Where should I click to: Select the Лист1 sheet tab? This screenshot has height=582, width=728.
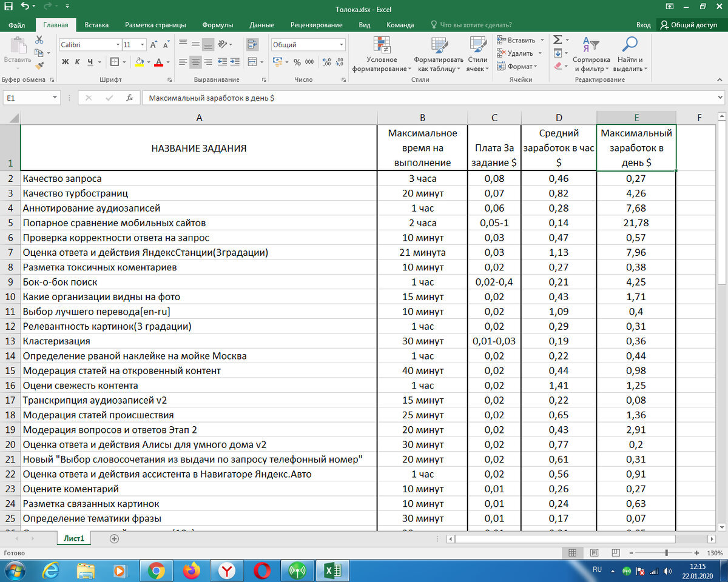point(74,538)
